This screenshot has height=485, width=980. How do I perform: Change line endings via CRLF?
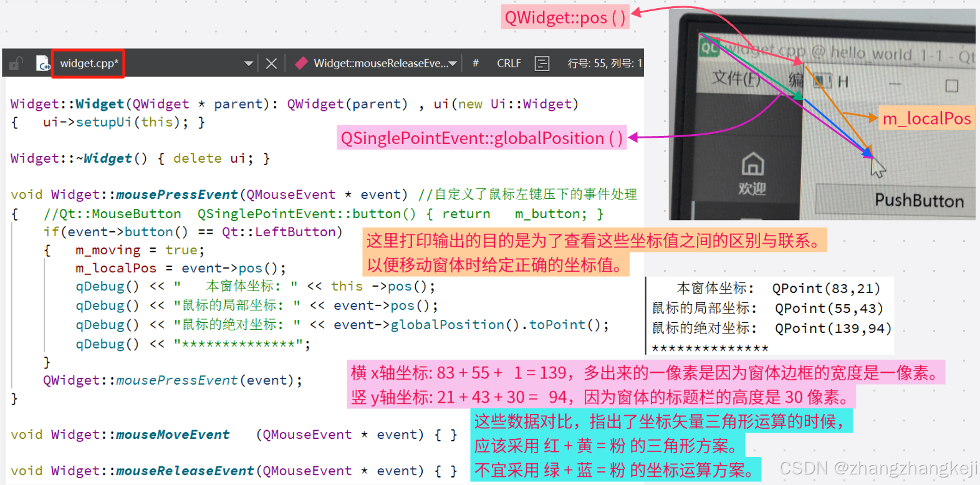[x=509, y=63]
